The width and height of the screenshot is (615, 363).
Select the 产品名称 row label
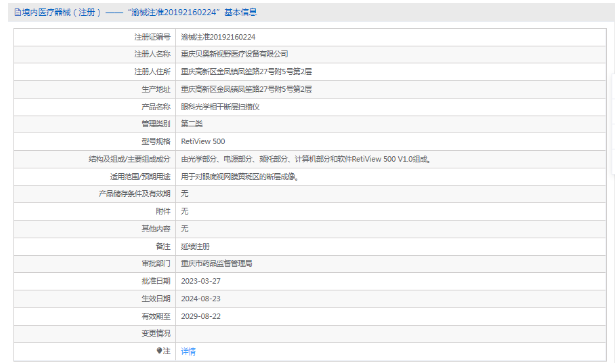click(156, 106)
